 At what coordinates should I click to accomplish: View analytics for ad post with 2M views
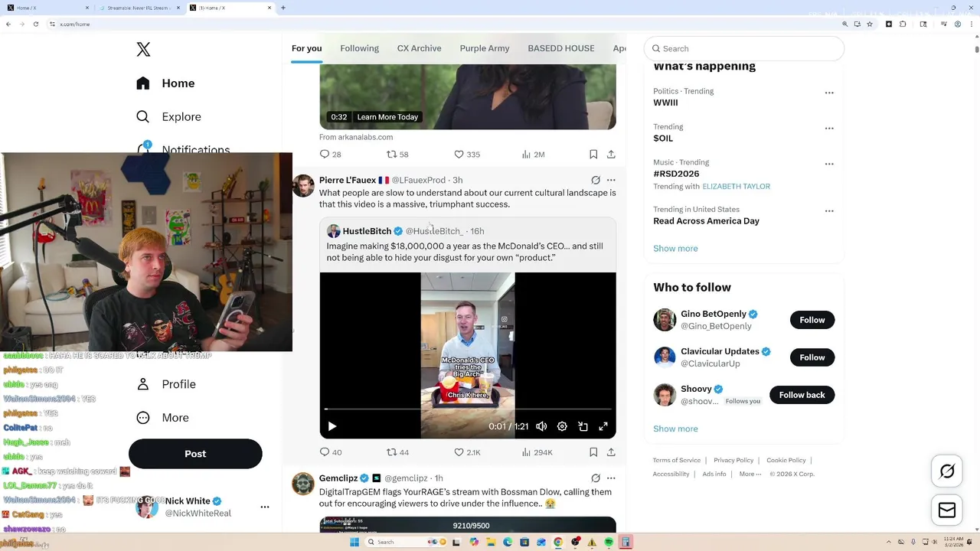(x=533, y=155)
